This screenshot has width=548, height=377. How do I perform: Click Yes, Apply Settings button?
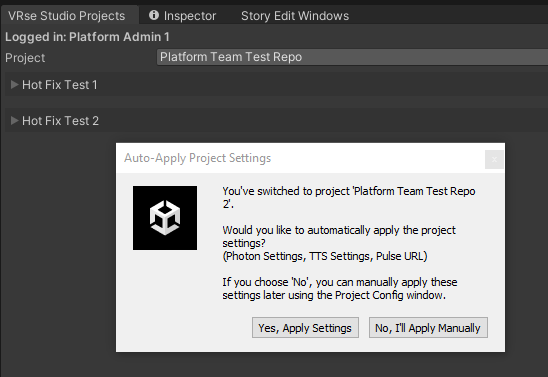click(305, 328)
